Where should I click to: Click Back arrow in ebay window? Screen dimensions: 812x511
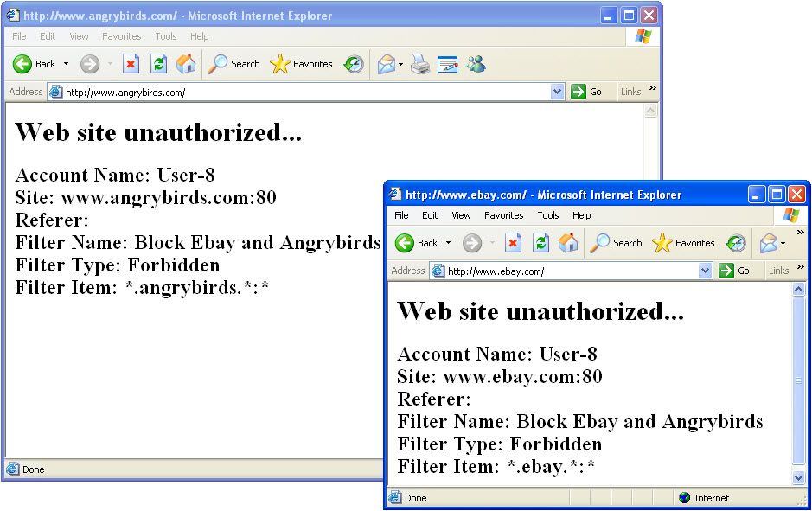point(405,243)
